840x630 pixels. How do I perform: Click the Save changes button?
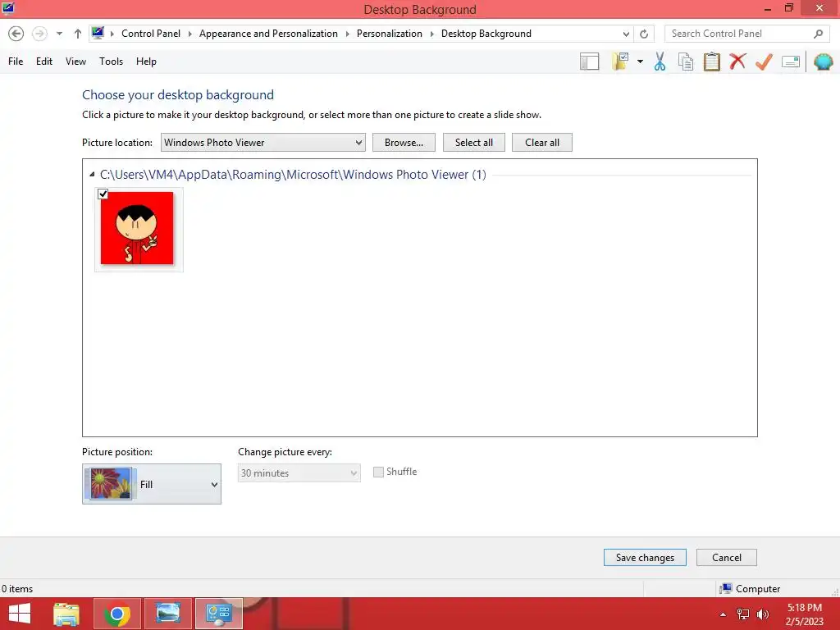point(645,558)
